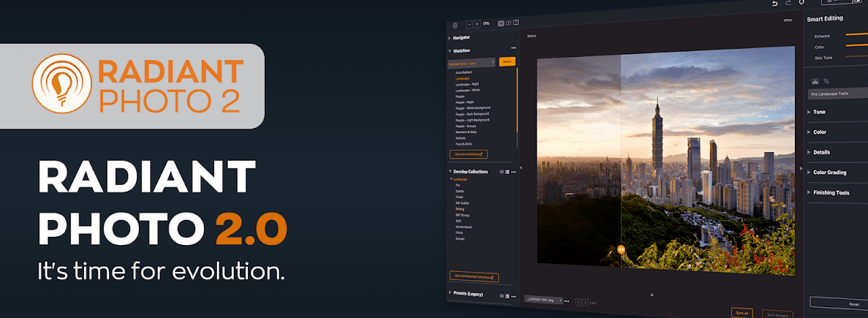
Task: Show Presets (Legacy) as list
Action: (x=507, y=296)
